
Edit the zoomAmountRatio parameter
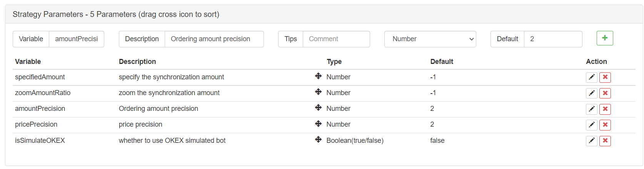tap(592, 93)
